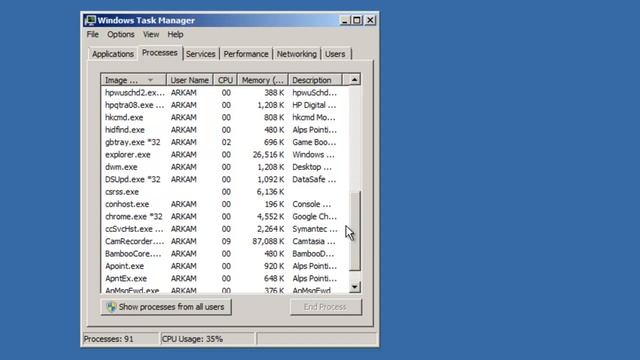Select the Processes tab
640x360 pixels.
(x=160, y=53)
